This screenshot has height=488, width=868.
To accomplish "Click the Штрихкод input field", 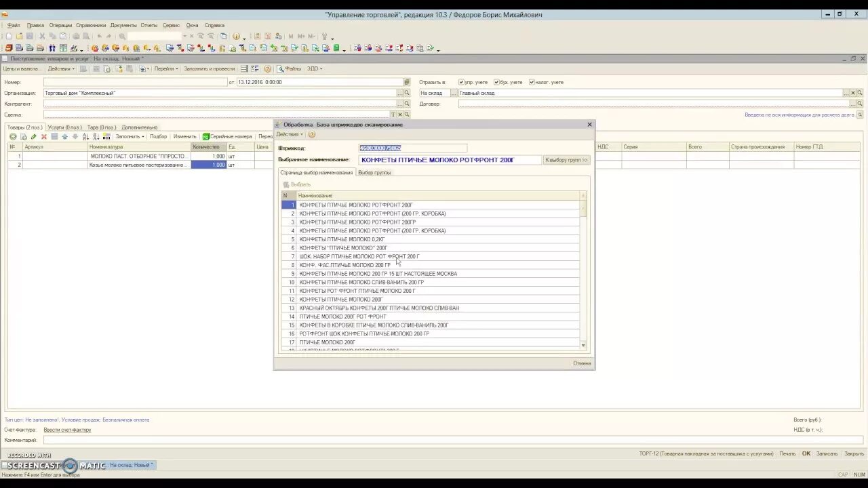I will pos(412,148).
